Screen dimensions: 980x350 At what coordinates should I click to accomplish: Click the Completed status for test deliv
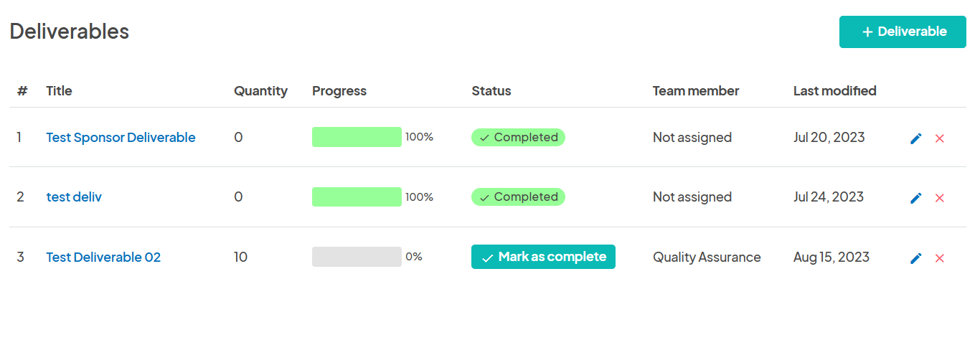[518, 197]
